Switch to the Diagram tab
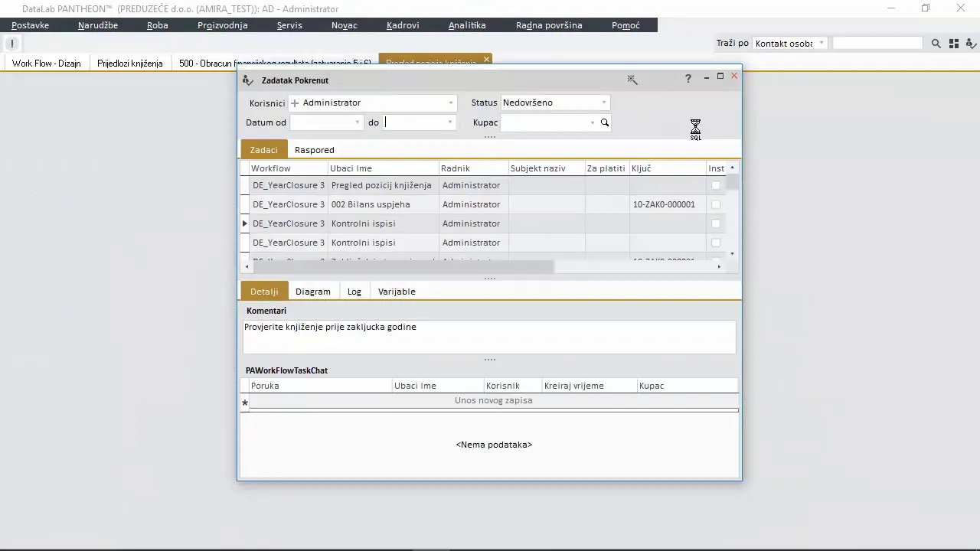The image size is (980, 551). (313, 292)
